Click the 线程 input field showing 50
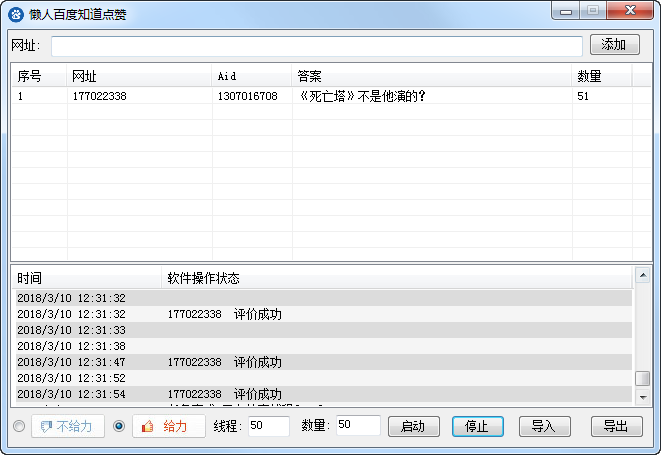This screenshot has width=661, height=455. point(269,425)
